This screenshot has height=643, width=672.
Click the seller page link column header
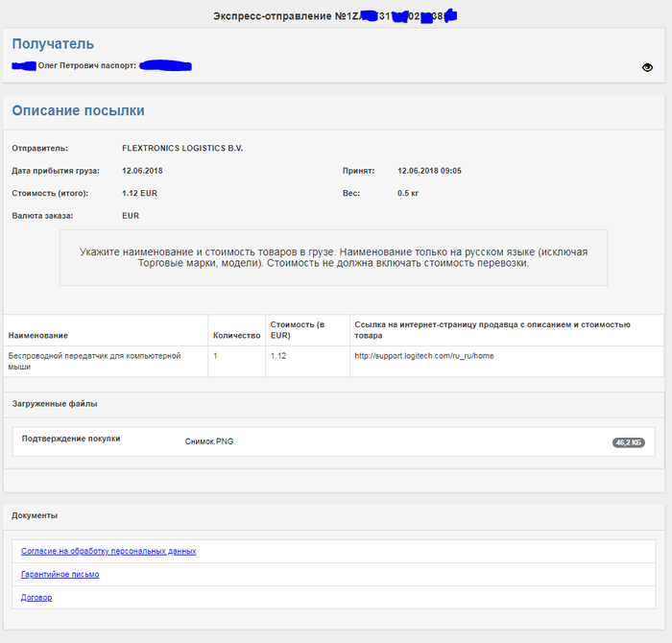[492, 330]
